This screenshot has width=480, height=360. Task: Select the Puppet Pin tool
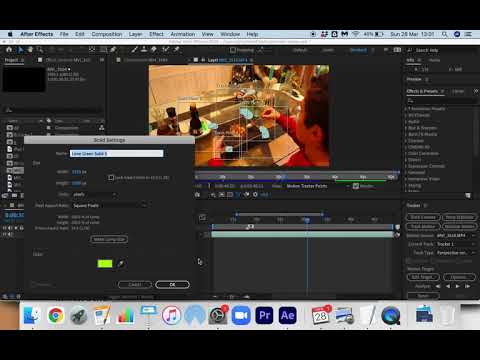(x=177, y=50)
